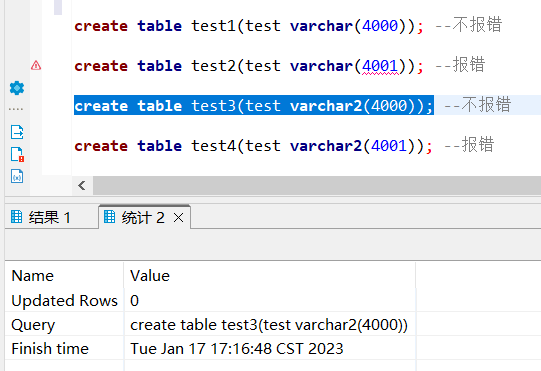This screenshot has width=541, height=371.
Task: Click the document icon with red badge
Action: 17,154
